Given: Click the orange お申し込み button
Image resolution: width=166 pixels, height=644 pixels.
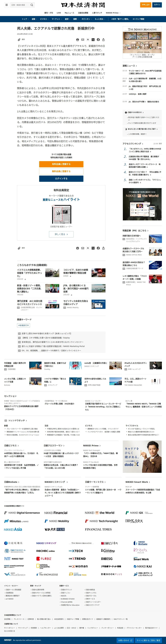Looking at the screenshot, I should pyautogui.click(x=145, y=5).
